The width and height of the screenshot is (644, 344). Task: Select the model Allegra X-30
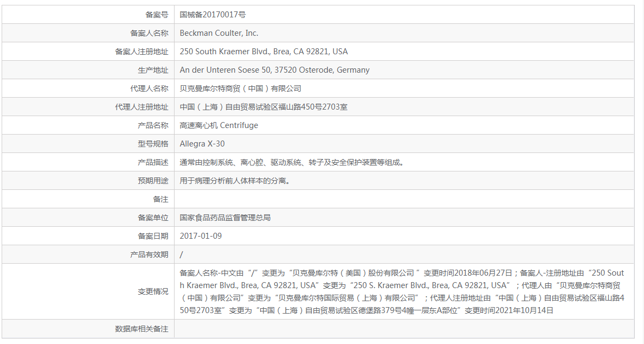tap(203, 143)
